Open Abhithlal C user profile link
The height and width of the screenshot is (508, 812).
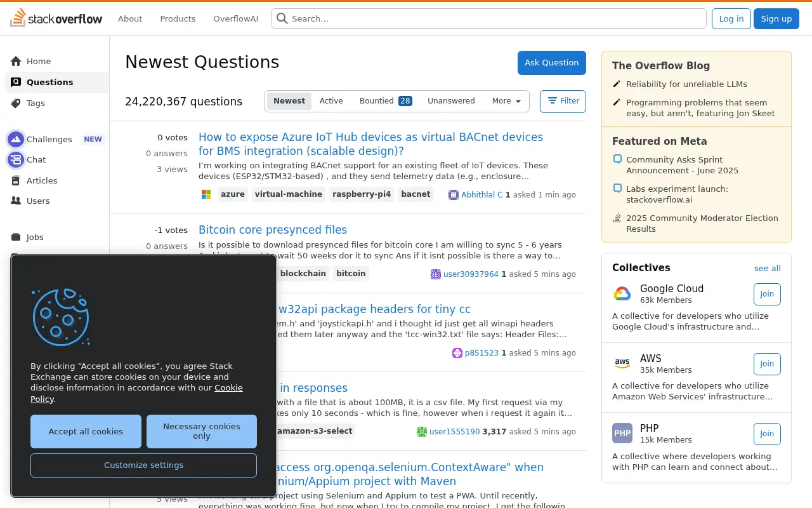point(482,195)
